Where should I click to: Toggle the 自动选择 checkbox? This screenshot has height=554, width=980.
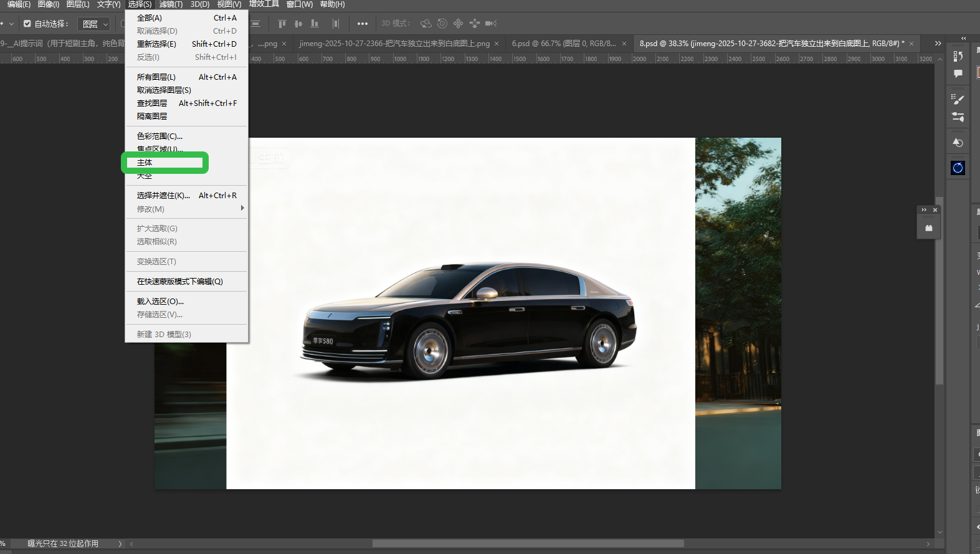tap(27, 24)
